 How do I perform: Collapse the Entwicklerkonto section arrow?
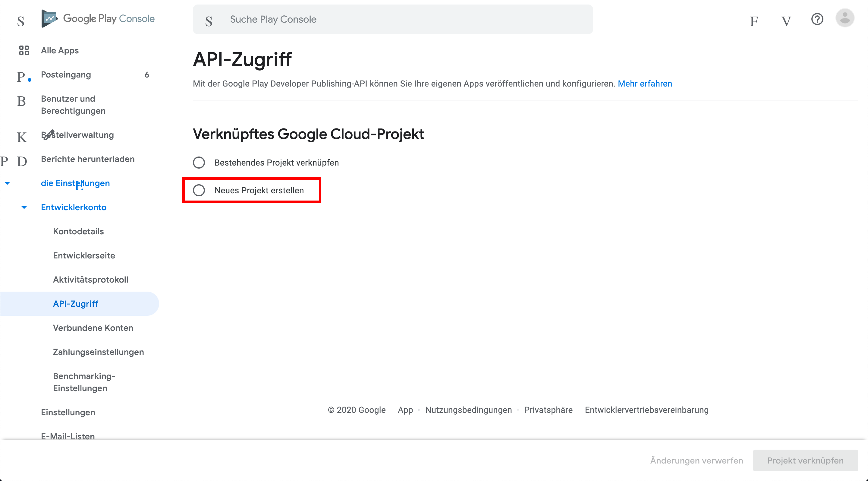point(24,207)
